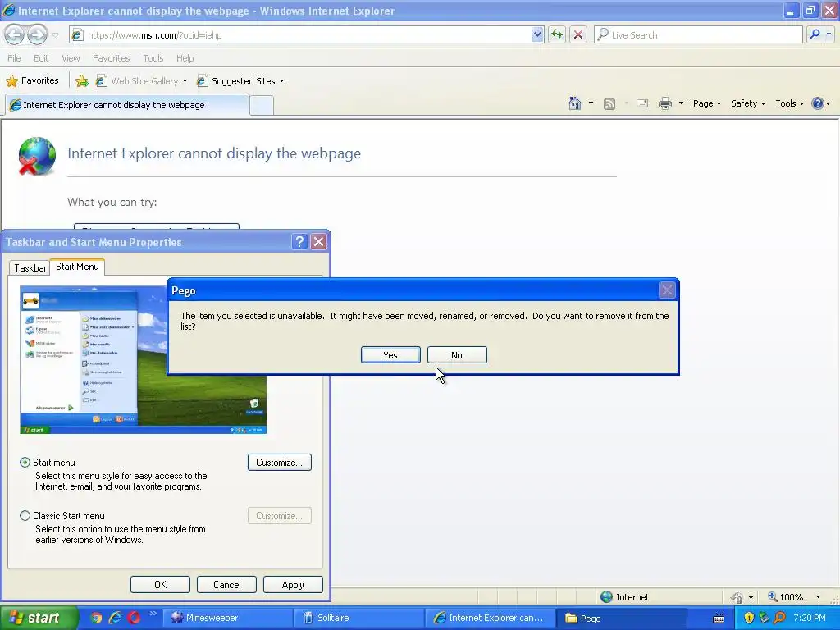Image resolution: width=840 pixels, height=630 pixels.
Task: Open the Favorites menu in menu bar
Action: pos(111,58)
